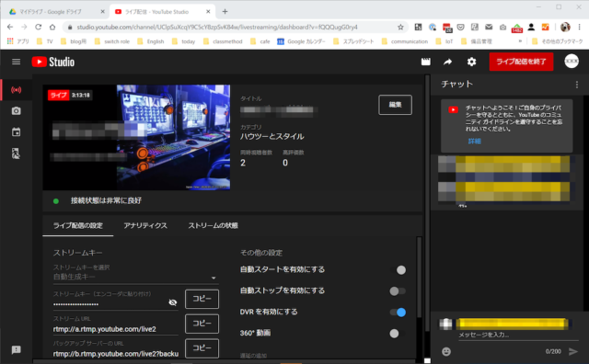Toggle the 360° 動画 switch
This screenshot has width=589, height=364.
398,334
